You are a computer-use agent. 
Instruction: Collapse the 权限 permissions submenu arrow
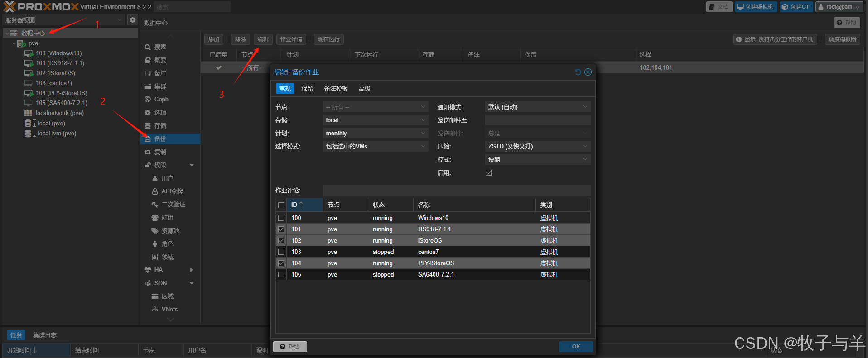pyautogui.click(x=192, y=165)
